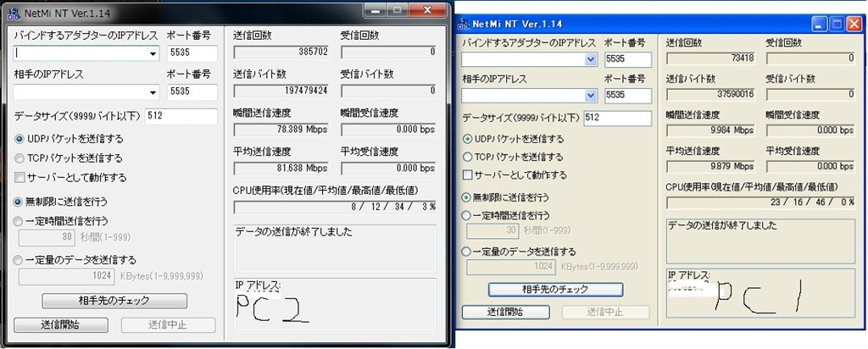The height and width of the screenshot is (349, 868).
Task: Click 相手先のチェック button in PC1 window
Action: pyautogui.click(x=555, y=289)
